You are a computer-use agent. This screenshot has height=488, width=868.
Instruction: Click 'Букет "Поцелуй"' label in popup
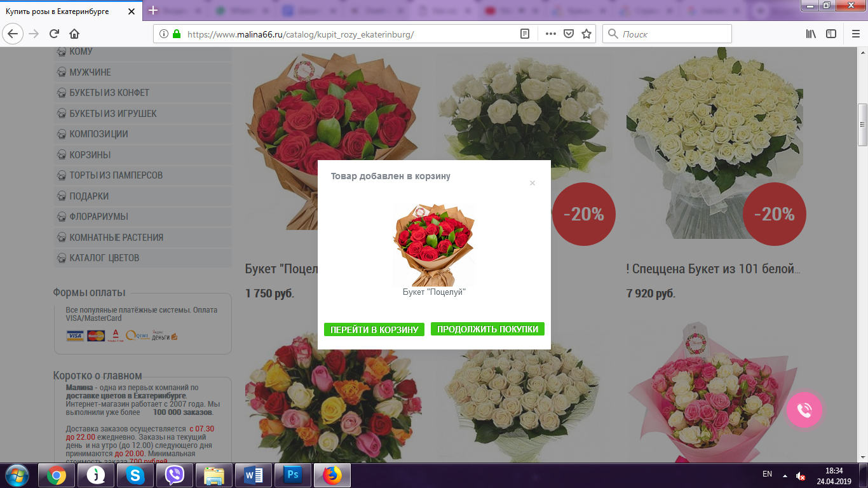pos(434,292)
